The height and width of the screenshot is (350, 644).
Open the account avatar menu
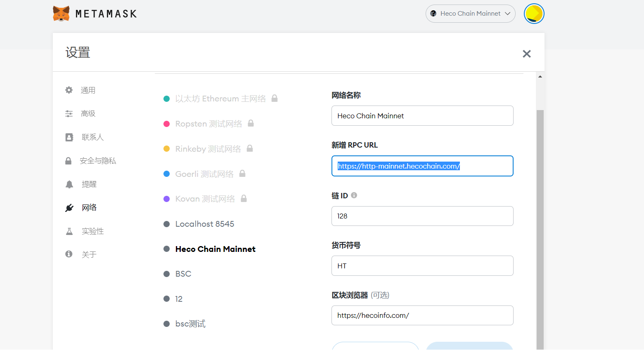[x=534, y=14]
